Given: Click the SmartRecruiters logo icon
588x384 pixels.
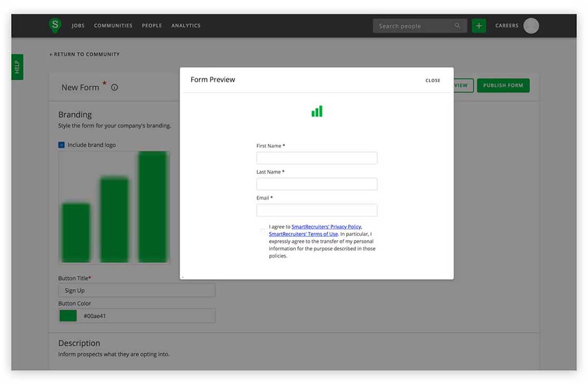Looking at the screenshot, I should (55, 25).
